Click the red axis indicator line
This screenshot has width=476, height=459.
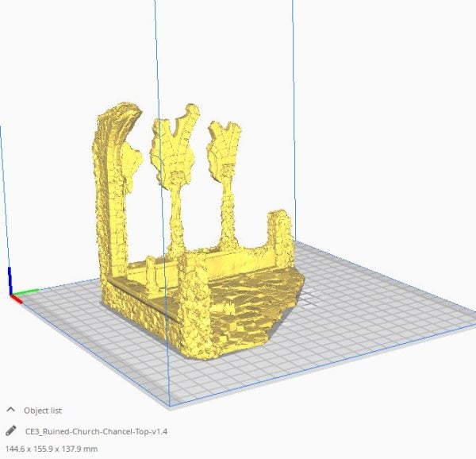point(16,298)
